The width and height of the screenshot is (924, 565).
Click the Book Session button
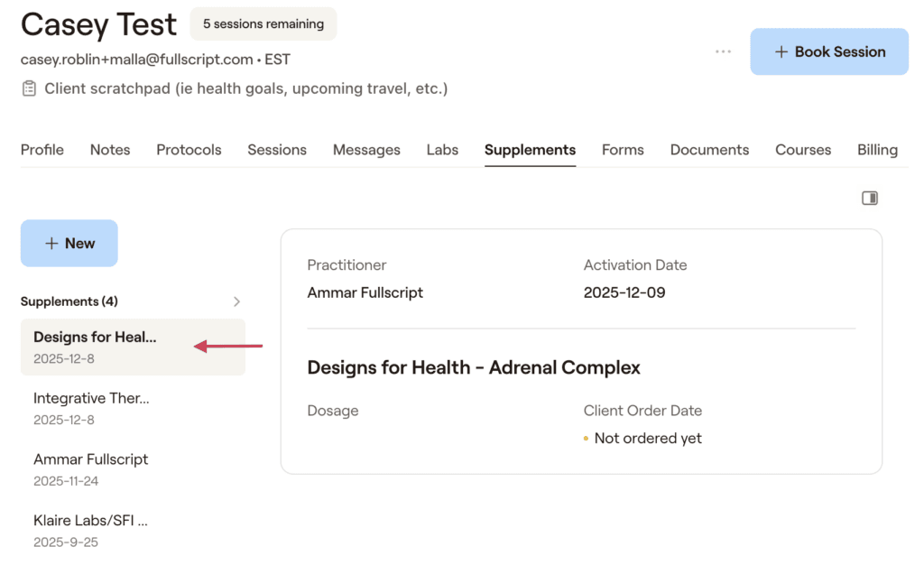pyautogui.click(x=829, y=51)
